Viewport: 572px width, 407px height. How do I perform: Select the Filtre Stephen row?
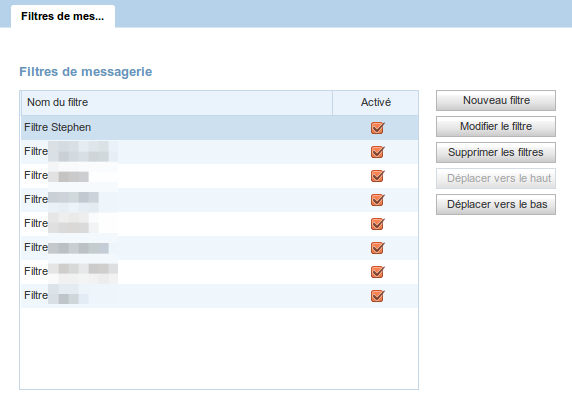(220, 128)
